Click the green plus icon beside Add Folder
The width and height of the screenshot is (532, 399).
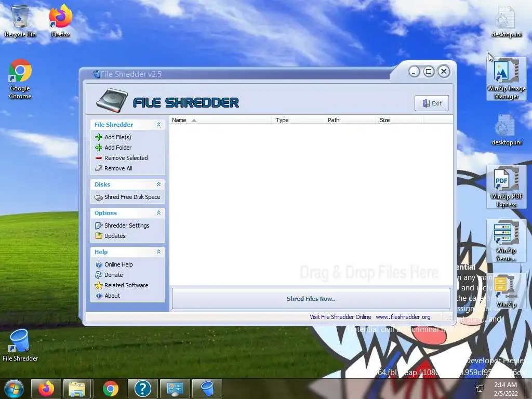pyautogui.click(x=99, y=148)
